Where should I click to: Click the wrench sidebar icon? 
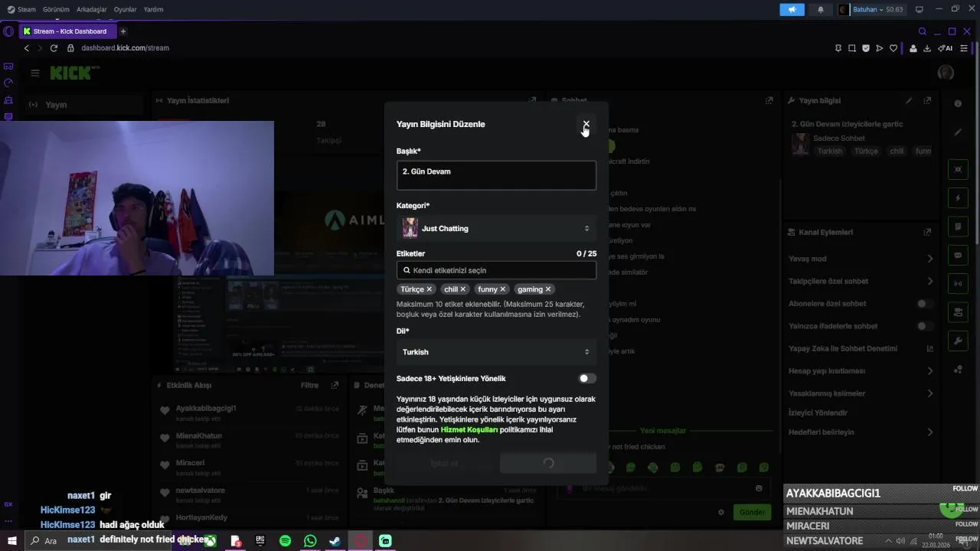point(958,340)
